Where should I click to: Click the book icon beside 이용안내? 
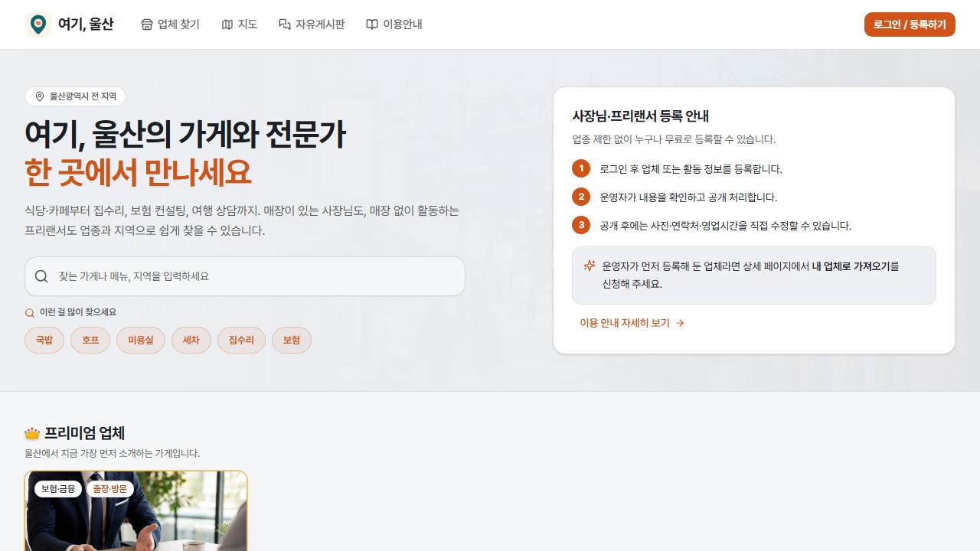[x=372, y=24]
